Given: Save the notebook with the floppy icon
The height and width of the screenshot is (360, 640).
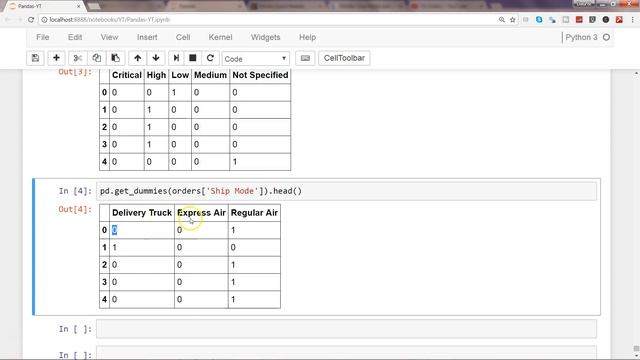Looking at the screenshot, I should 36,58.
